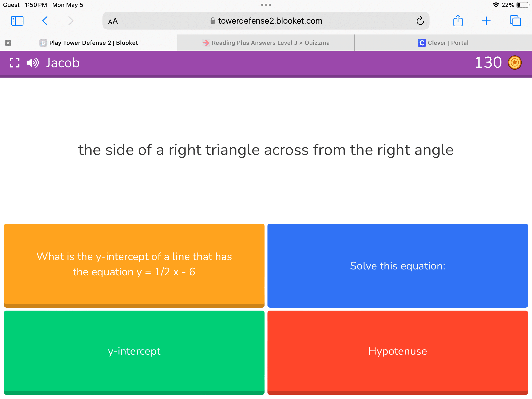The width and height of the screenshot is (532, 399).
Task: Click the player name Jacob
Action: coord(63,63)
